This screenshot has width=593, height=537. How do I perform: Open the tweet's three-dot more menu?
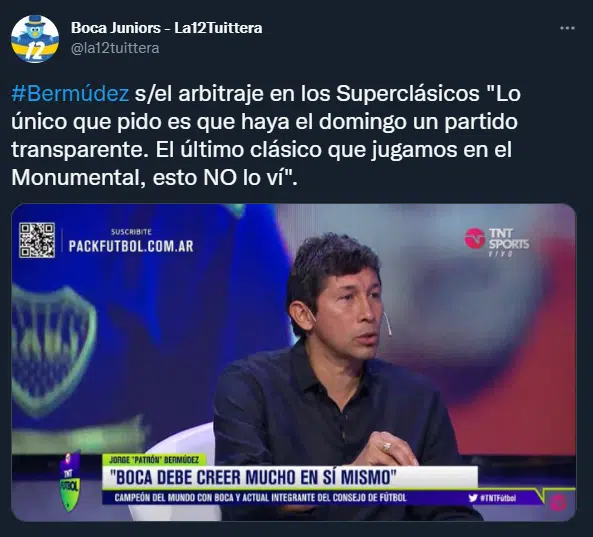tap(567, 28)
